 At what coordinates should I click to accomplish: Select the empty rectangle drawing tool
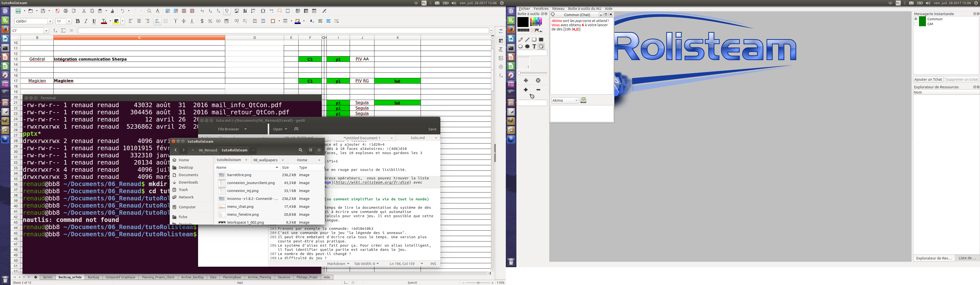click(534, 40)
